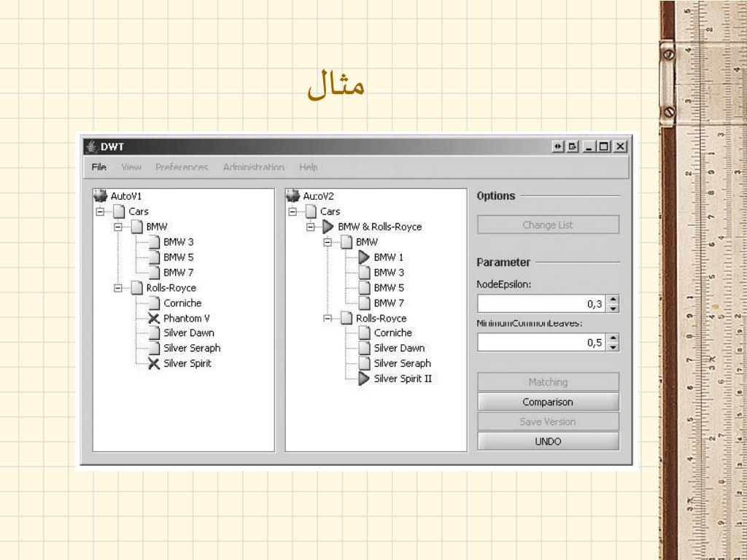Image resolution: width=747 pixels, height=560 pixels.
Task: Collapse the Rolls-Royce node in AutoV1 tree
Action: click(118, 288)
